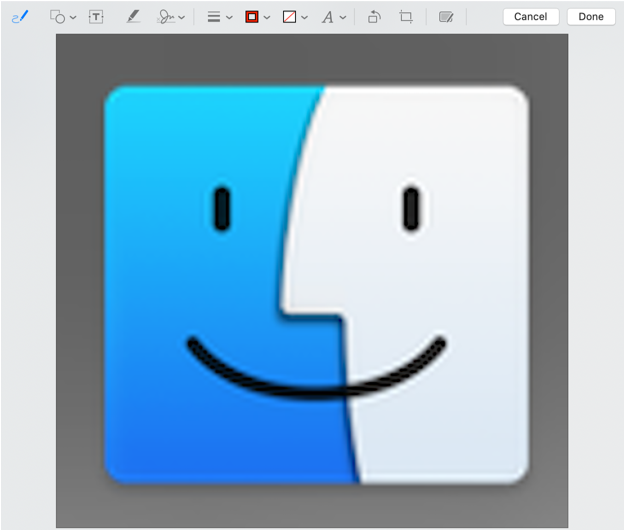Select the Crop tool
Screen dimensions: 624x530
point(406,17)
